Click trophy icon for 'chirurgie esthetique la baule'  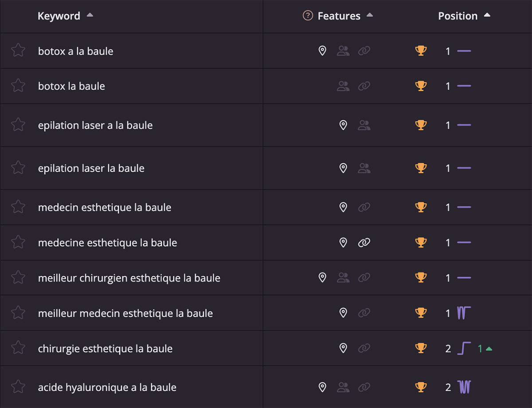click(421, 348)
